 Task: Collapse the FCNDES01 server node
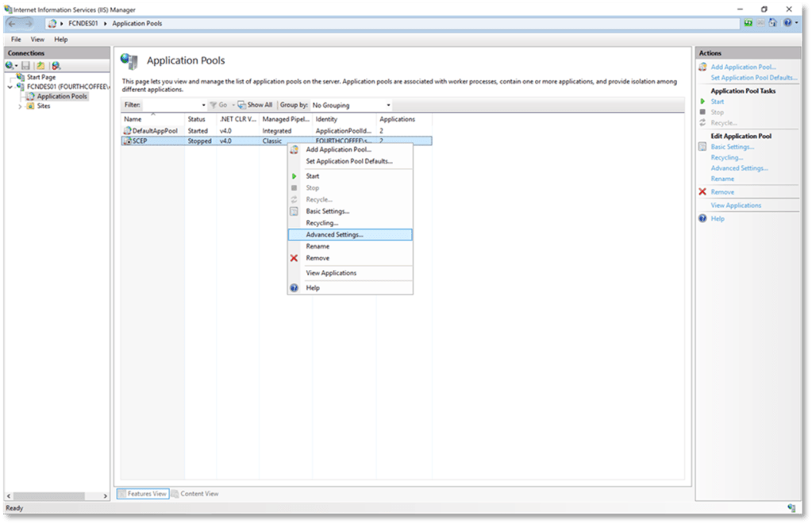pos(10,87)
